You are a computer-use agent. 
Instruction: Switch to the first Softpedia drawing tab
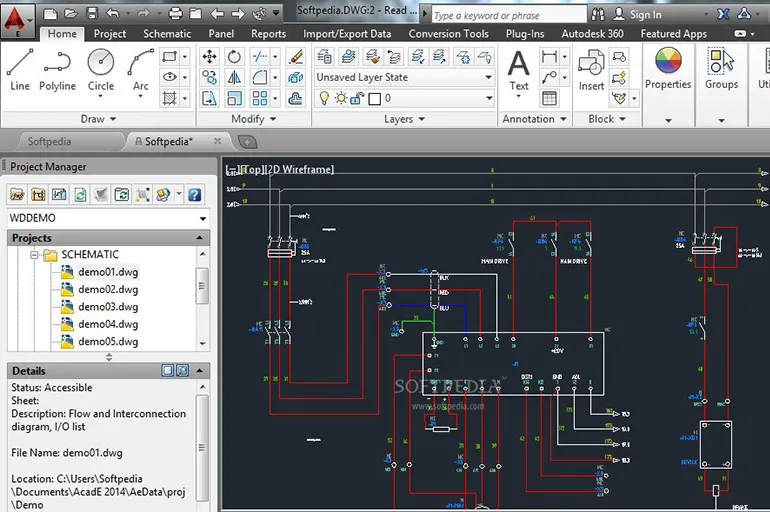(x=49, y=141)
